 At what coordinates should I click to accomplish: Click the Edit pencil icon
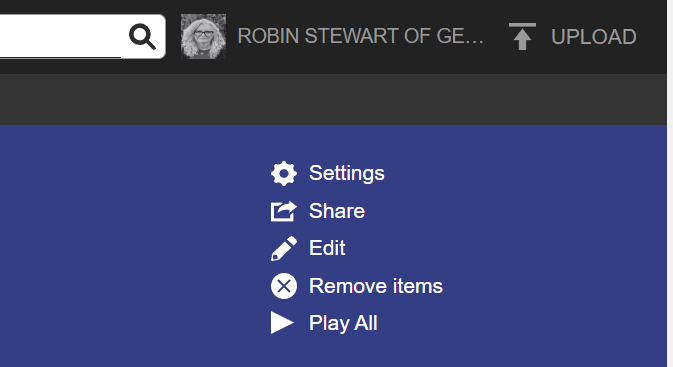point(284,249)
